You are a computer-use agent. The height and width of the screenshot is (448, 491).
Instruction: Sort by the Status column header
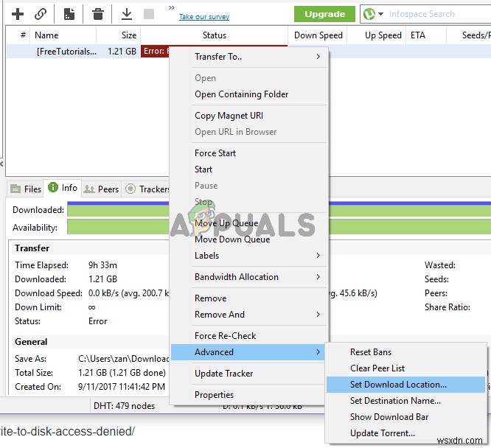coord(215,35)
